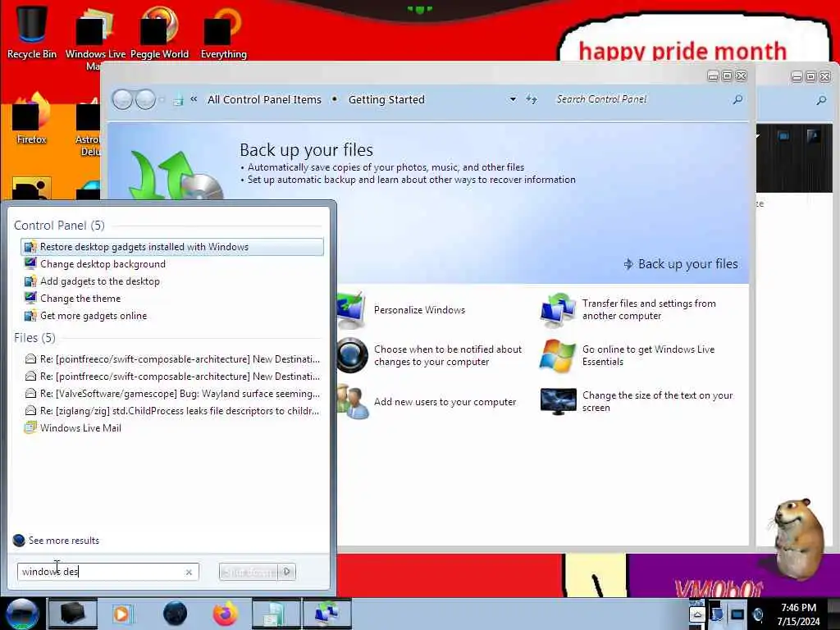Open Change the size of the text
The width and height of the screenshot is (840, 630).
point(657,402)
